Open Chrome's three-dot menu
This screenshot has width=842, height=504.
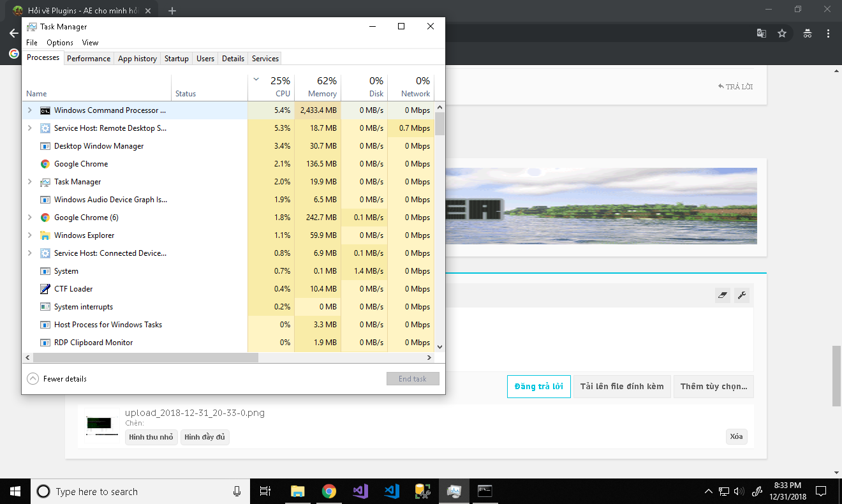(x=828, y=33)
